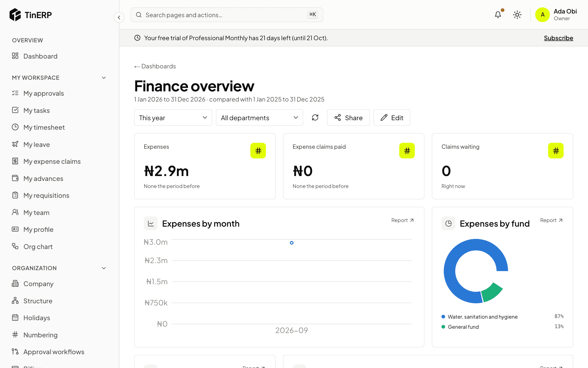This screenshot has height=368, width=588.
Task: Go back to Dashboards
Action: click(x=155, y=66)
